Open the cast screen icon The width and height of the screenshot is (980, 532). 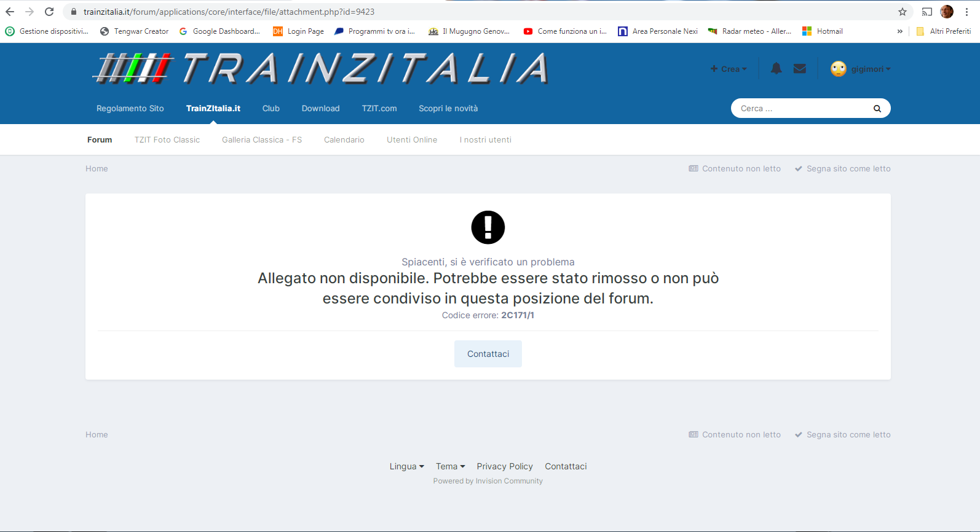[x=927, y=12]
